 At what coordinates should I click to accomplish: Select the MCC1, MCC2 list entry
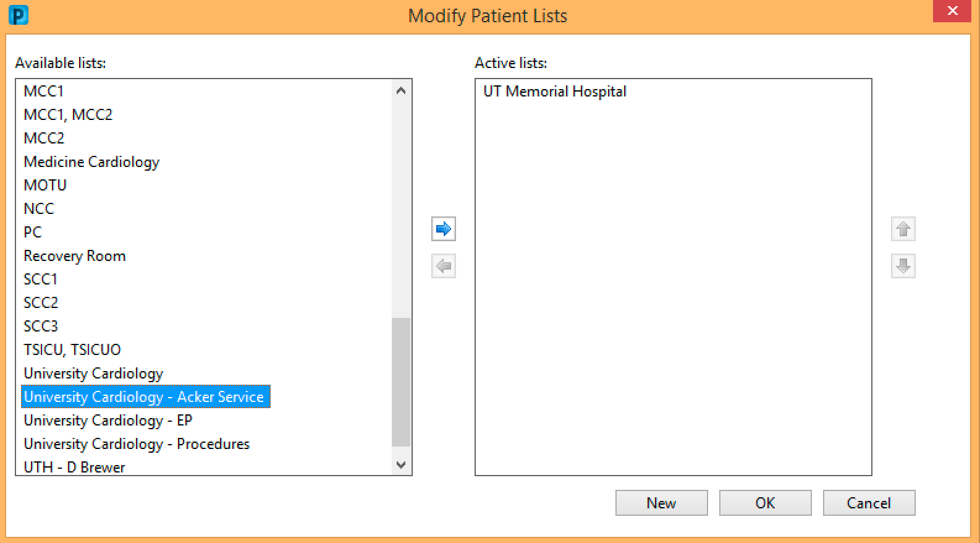click(x=68, y=115)
